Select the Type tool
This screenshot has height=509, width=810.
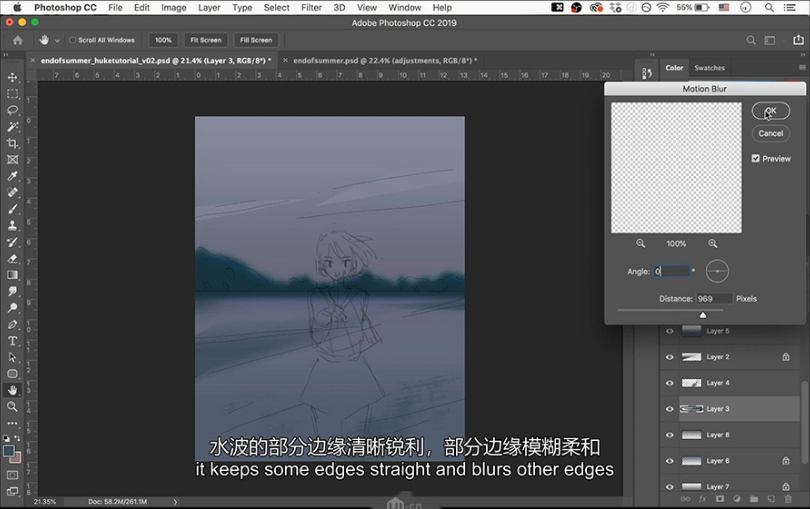pyautogui.click(x=12, y=341)
